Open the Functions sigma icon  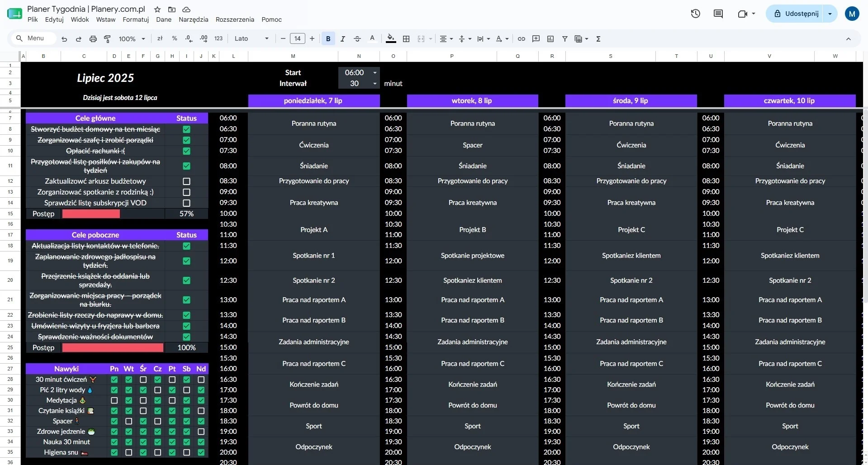(x=598, y=39)
